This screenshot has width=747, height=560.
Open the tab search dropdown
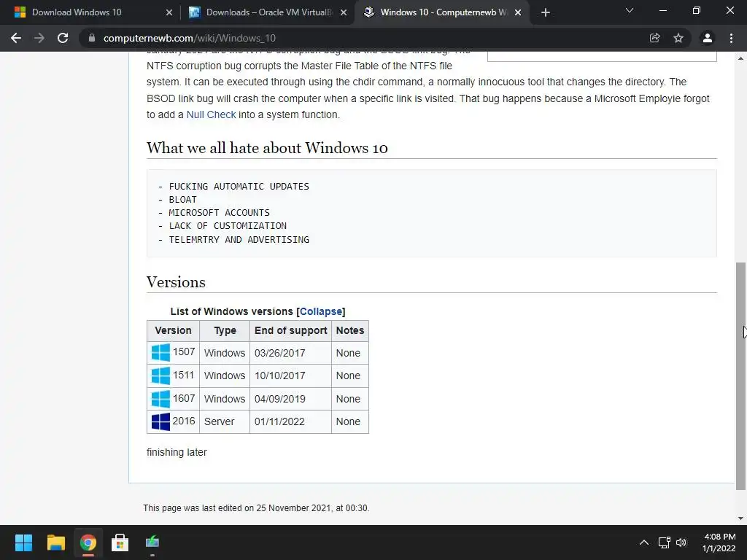[630, 10]
